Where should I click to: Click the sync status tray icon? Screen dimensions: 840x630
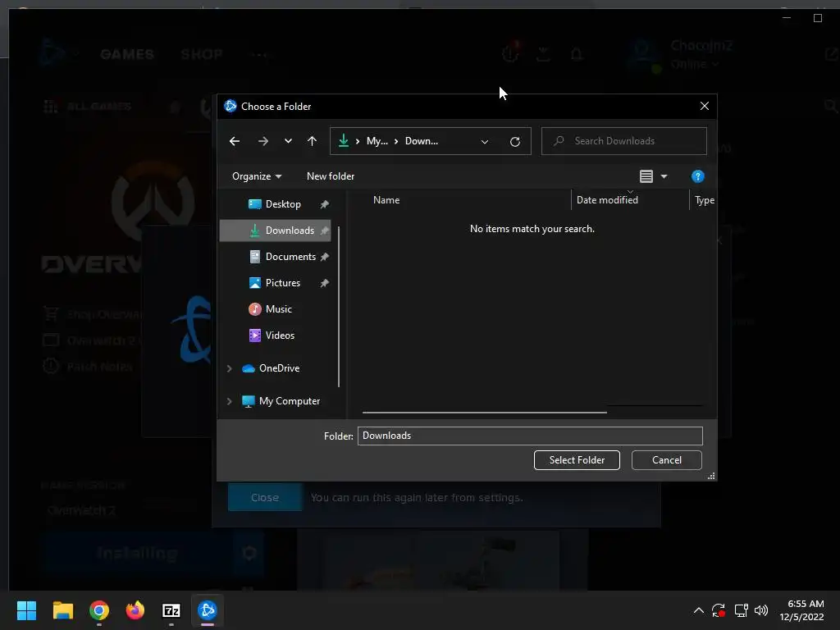(x=719, y=610)
